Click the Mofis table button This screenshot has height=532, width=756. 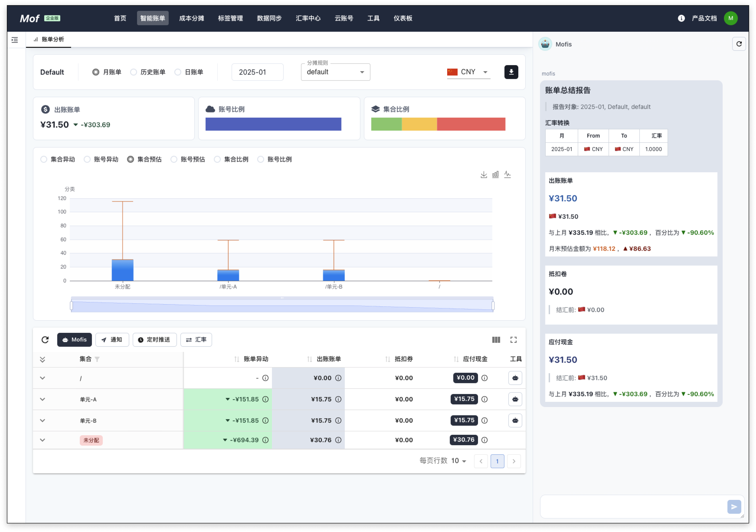click(x=74, y=340)
